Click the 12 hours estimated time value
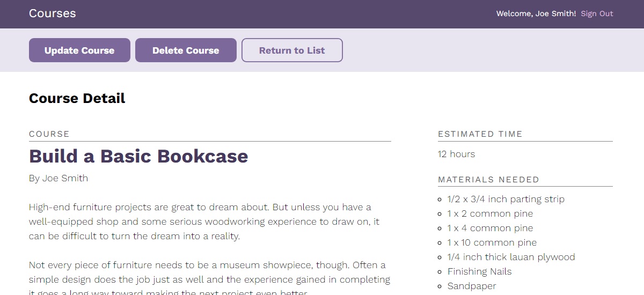The width and height of the screenshot is (644, 295). pyautogui.click(x=456, y=154)
